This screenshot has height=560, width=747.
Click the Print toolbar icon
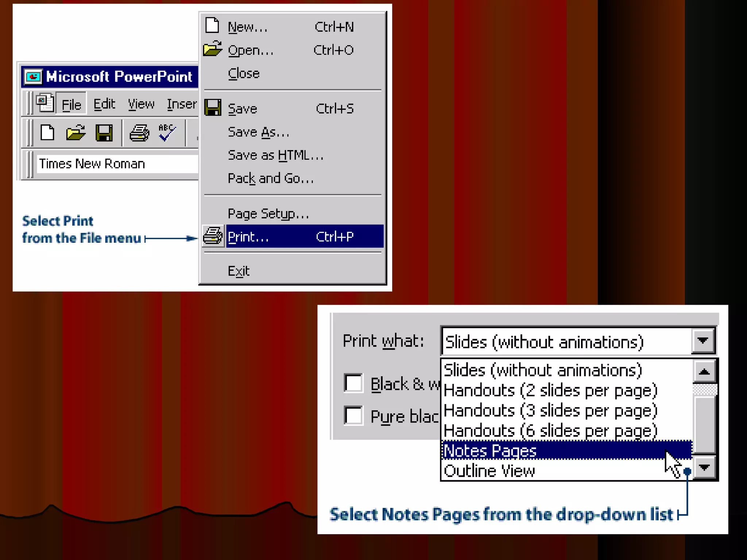[x=139, y=133]
